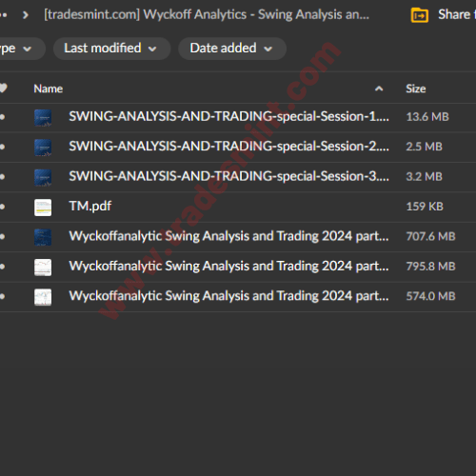
Task: Click the Session-2 file thumbnail icon
Action: 43,148
